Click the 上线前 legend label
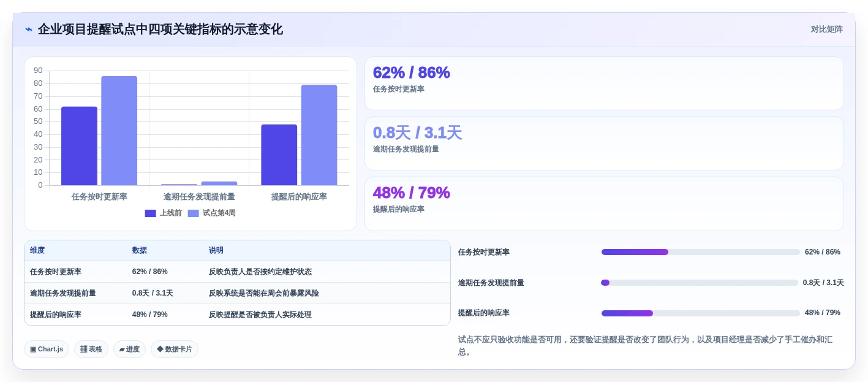 coord(171,213)
